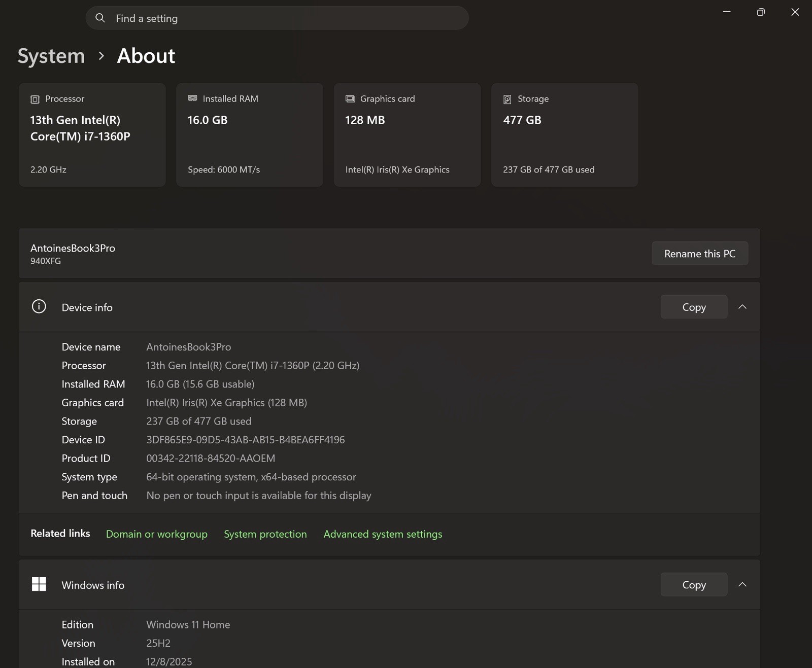The width and height of the screenshot is (812, 668).
Task: Click 16.0 GB (15.6 GB usable) value
Action: tap(200, 384)
